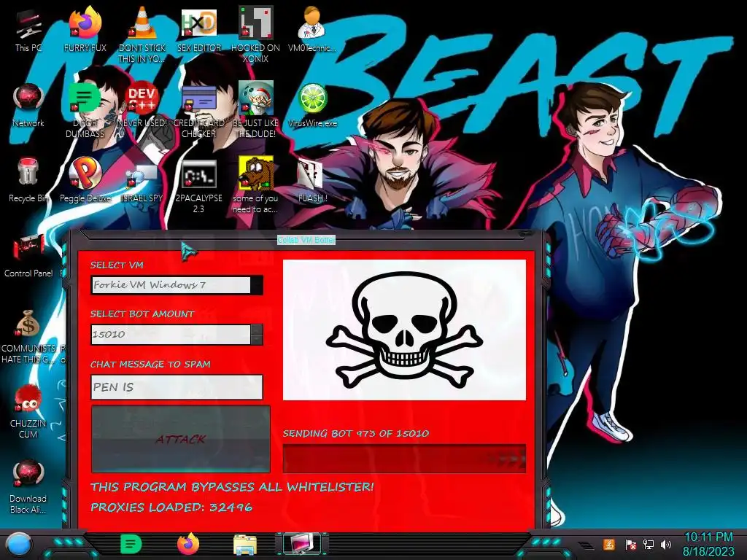Click the Forkie VM Windows 7 combo box
The image size is (747, 560).
177,285
